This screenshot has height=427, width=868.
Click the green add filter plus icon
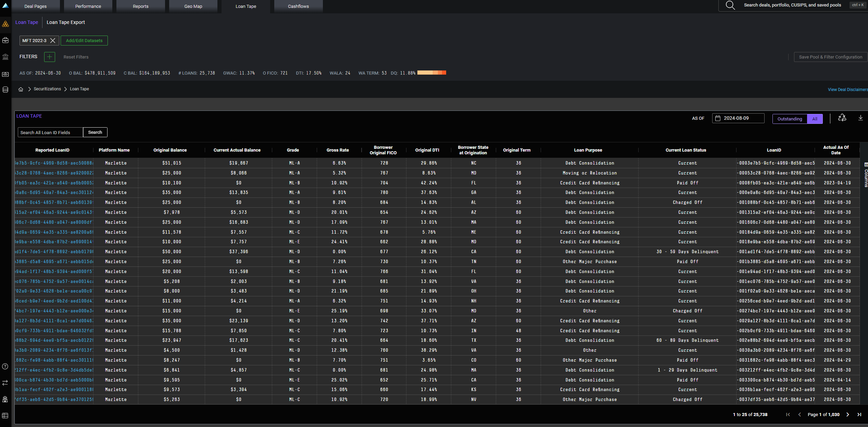50,57
